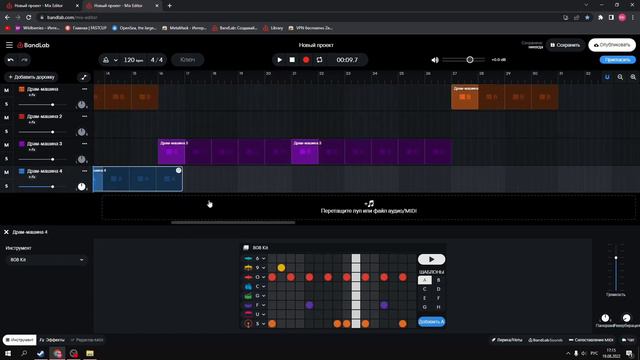Click the master volume speaker icon
Image resolution: width=640 pixels, height=360 pixels.
[435, 60]
